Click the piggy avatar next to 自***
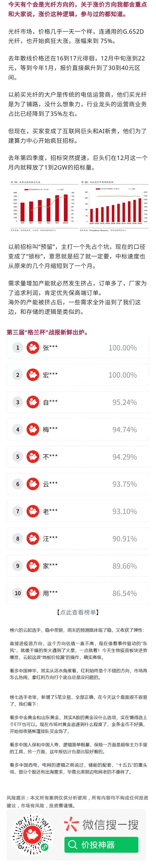156x868 pixels. [x=33, y=402]
